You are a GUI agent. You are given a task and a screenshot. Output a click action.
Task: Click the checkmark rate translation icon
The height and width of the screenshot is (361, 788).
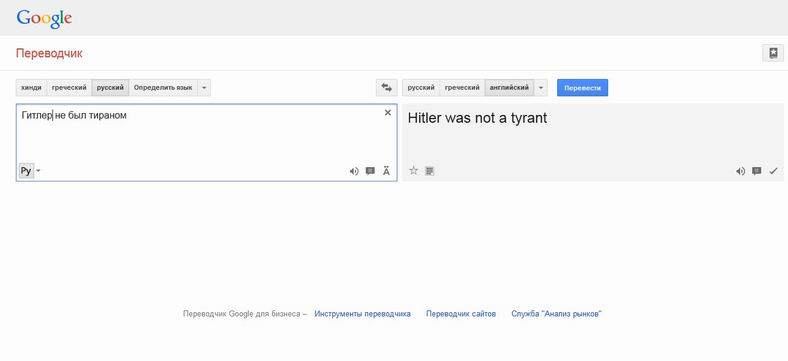coord(773,171)
